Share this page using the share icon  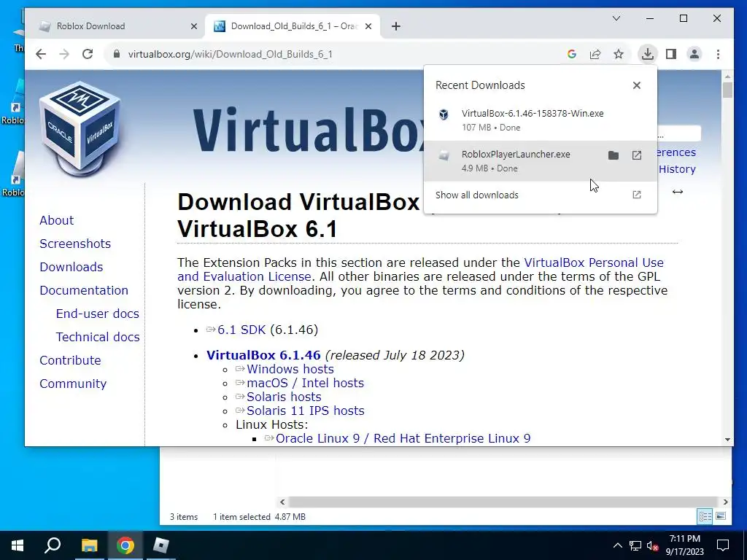[x=595, y=54]
